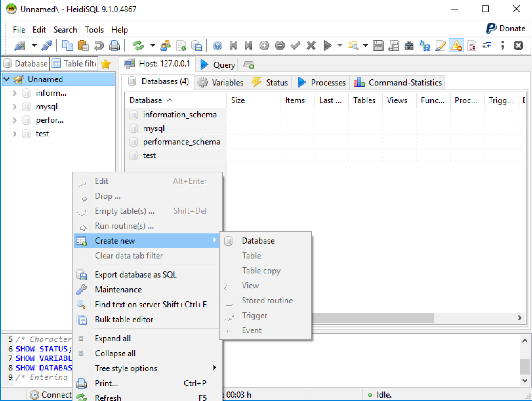This screenshot has height=401, width=532.
Task: Expand the perfor... database tree node
Action: [x=15, y=120]
